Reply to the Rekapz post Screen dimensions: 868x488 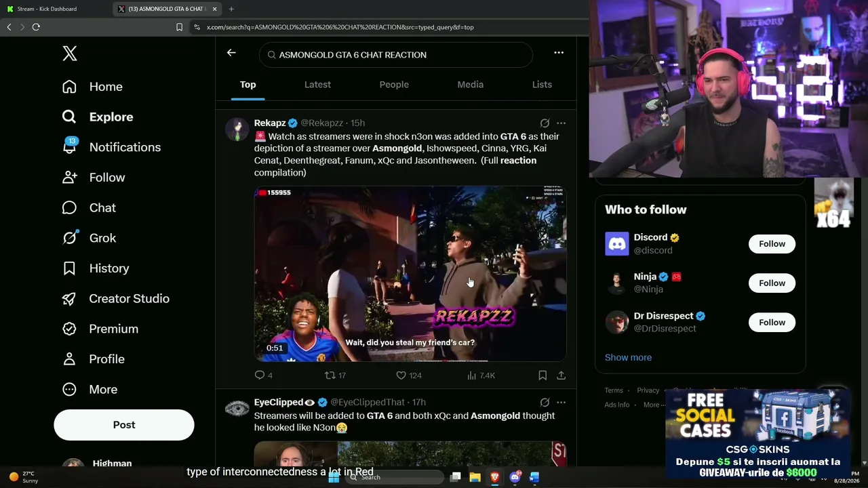pos(263,375)
